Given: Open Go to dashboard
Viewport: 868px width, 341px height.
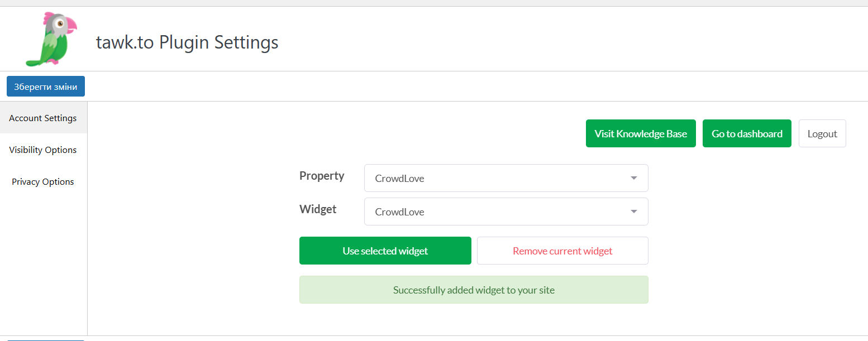Looking at the screenshot, I should [x=747, y=133].
